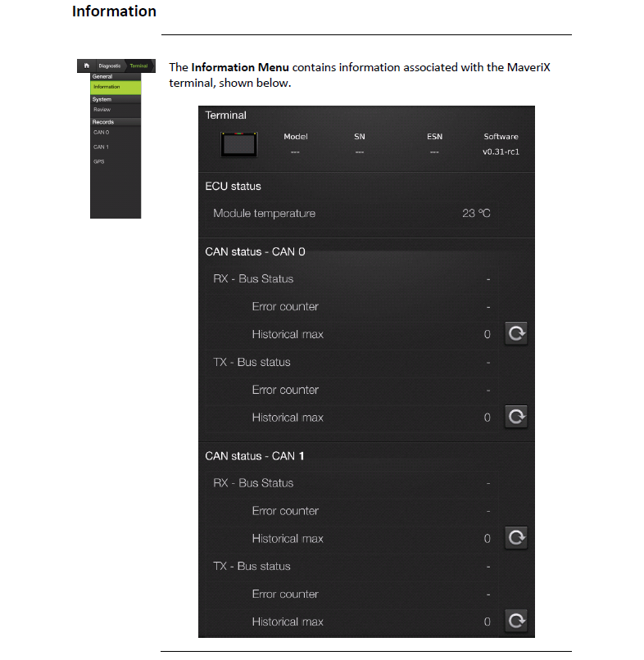Viewport: 644px width, 660px height.
Task: Click software version v0.31-rc1
Action: pyautogui.click(x=501, y=152)
